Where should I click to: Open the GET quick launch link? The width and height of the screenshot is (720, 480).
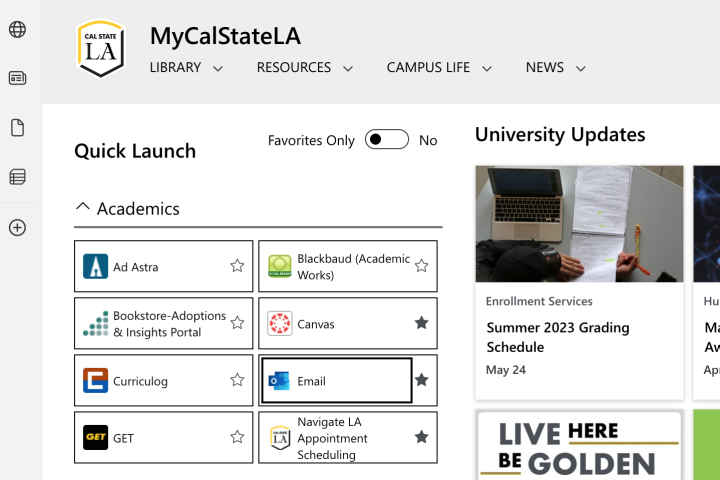pos(124,438)
